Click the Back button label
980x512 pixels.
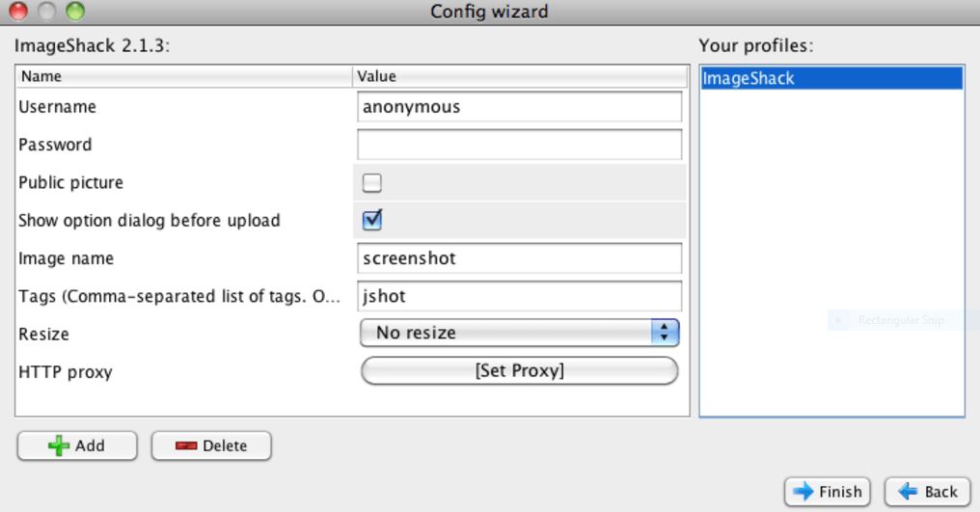(x=940, y=492)
